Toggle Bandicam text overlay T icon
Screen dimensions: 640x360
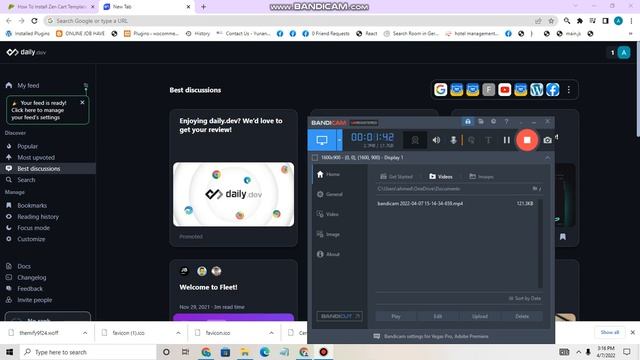(x=488, y=140)
